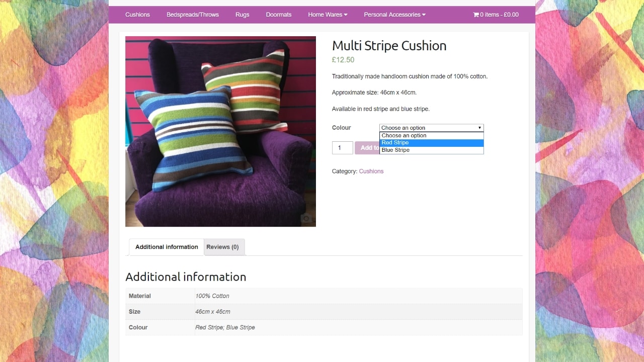Open the Additional information tab

click(166, 247)
